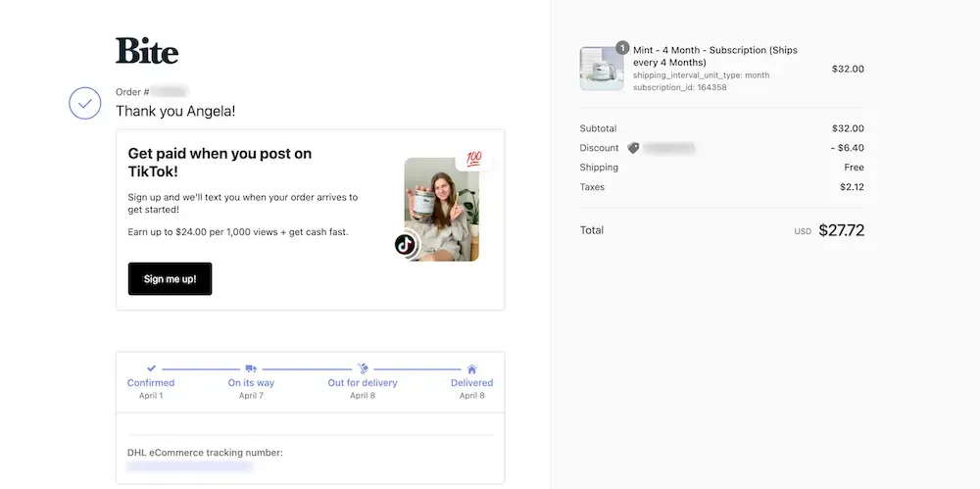This screenshot has width=980, height=489.
Task: Select the On its way April 7 step
Action: point(251,382)
